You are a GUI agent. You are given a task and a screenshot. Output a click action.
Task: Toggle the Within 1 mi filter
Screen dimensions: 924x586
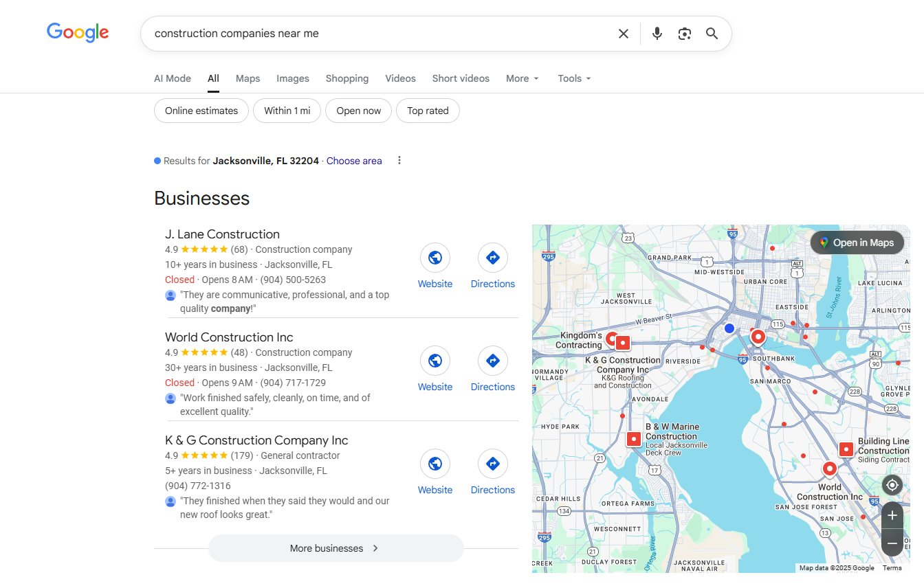(x=287, y=111)
